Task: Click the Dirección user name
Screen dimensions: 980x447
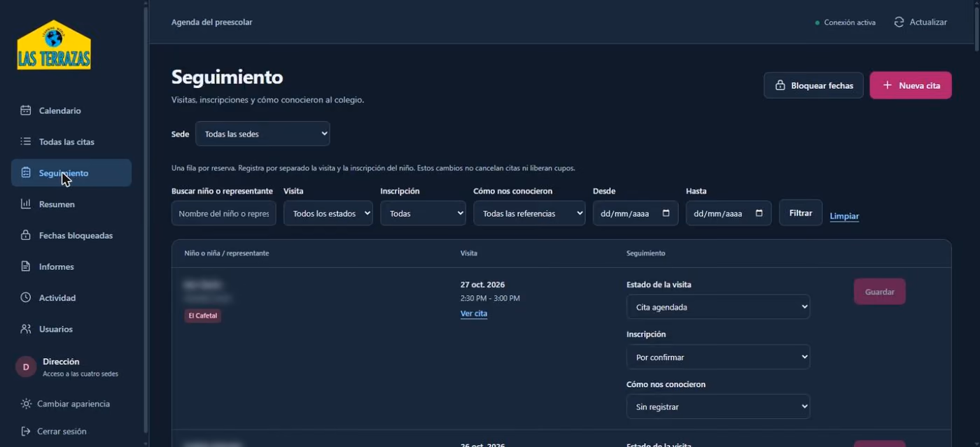Action: pyautogui.click(x=61, y=362)
